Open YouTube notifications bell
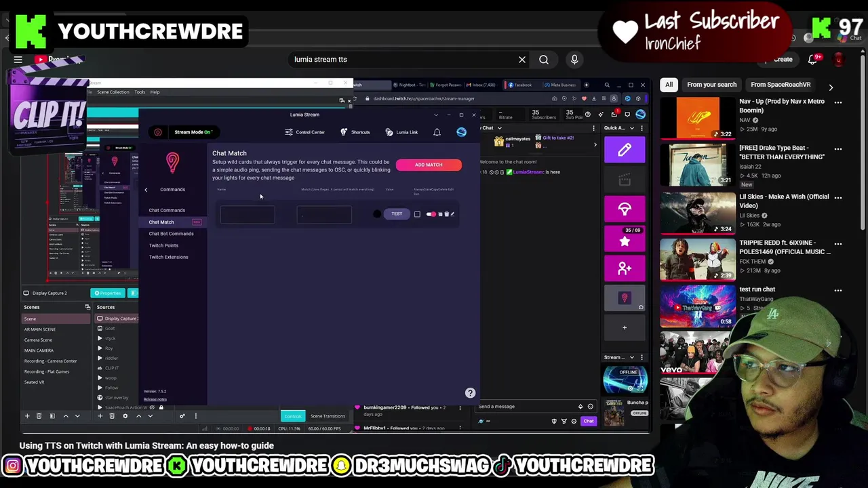The width and height of the screenshot is (868, 488). 813,60
